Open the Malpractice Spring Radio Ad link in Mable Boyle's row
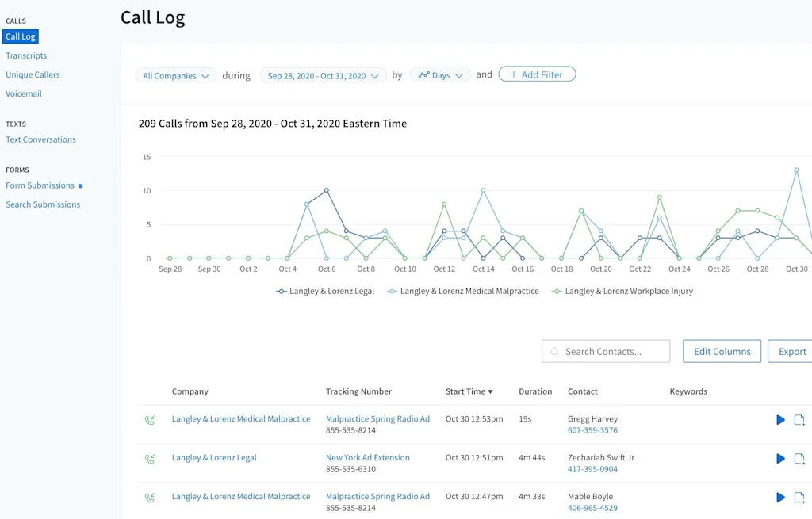This screenshot has height=519, width=812. [x=377, y=497]
